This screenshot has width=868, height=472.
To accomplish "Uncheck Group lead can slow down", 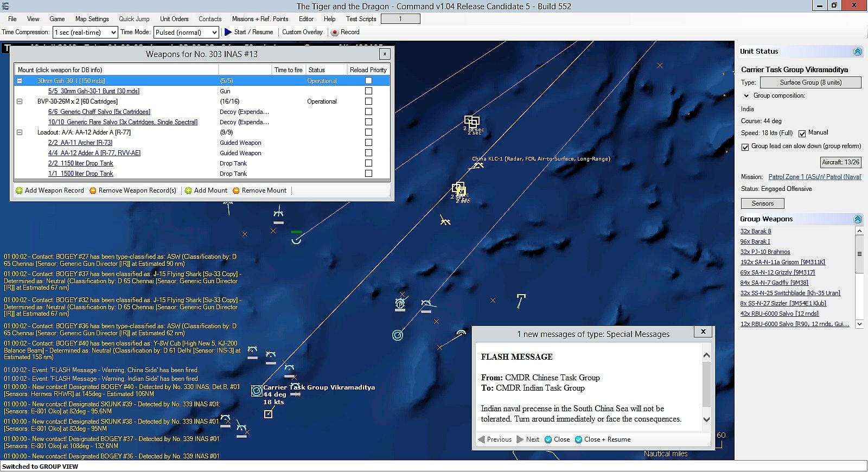I will pos(745,147).
